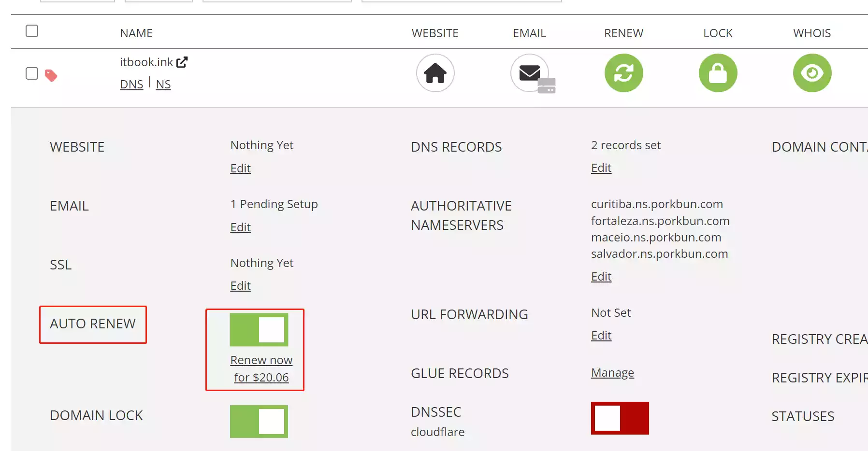Click the green WHOIS eye icon
Screen dimensions: 868x451
coord(812,73)
